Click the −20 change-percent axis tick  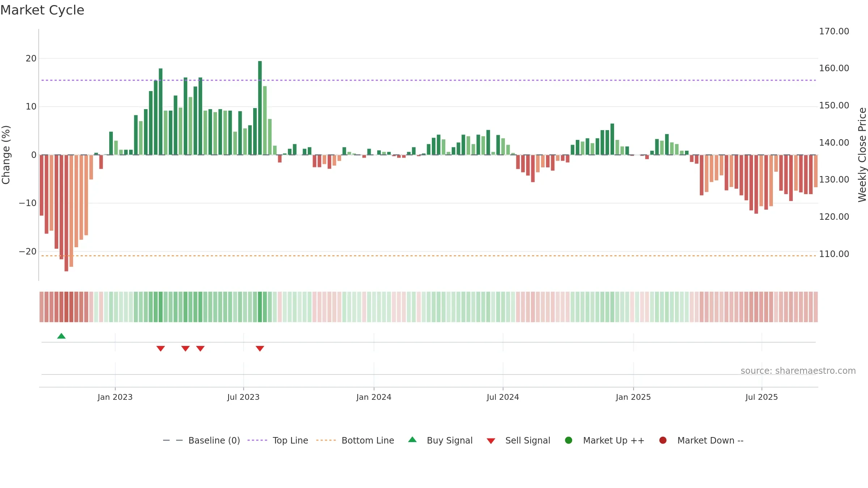[28, 252]
